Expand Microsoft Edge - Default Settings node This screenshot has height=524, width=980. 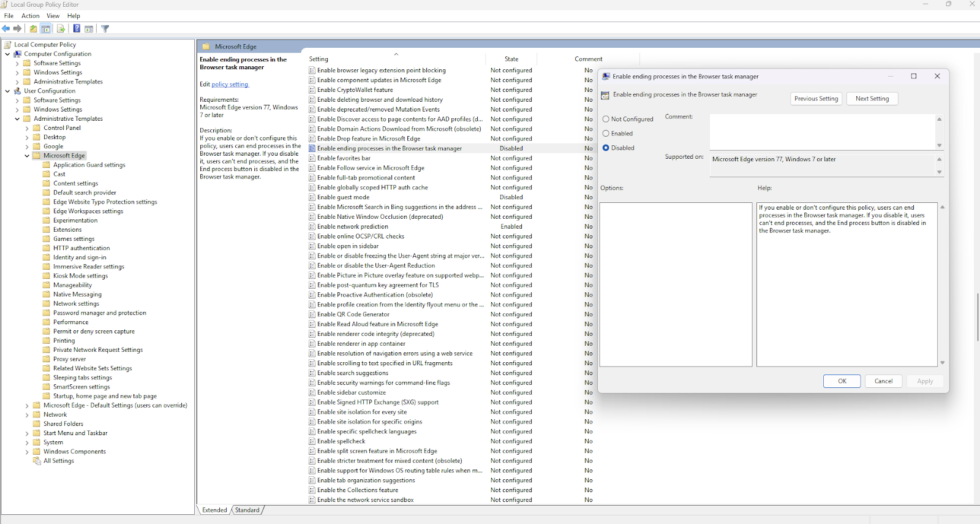pos(27,405)
